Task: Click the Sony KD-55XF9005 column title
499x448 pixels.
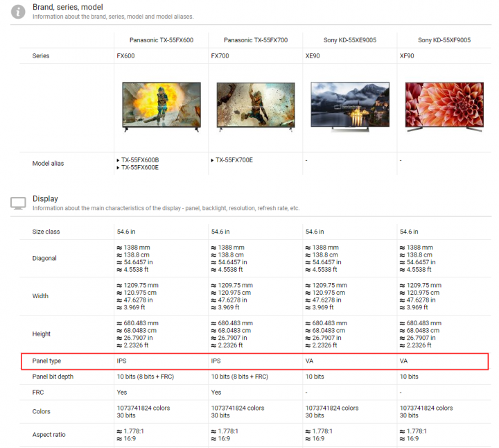Action: 444,40
